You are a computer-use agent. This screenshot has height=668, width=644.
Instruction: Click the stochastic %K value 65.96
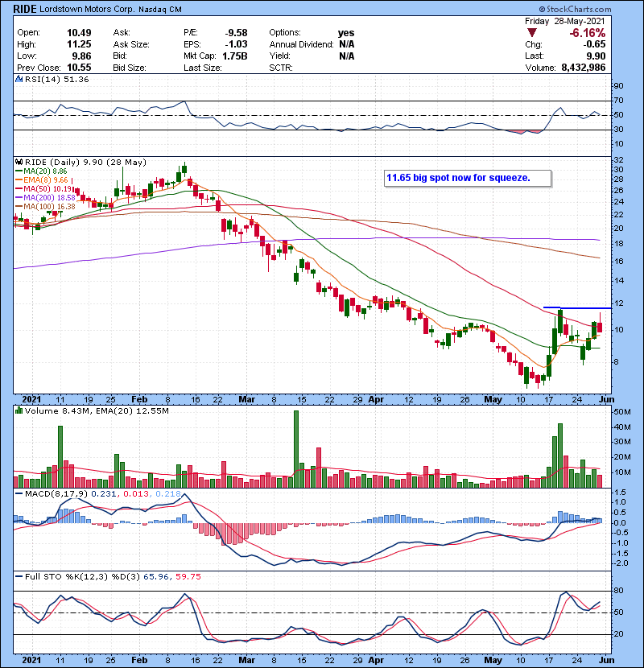tap(156, 577)
